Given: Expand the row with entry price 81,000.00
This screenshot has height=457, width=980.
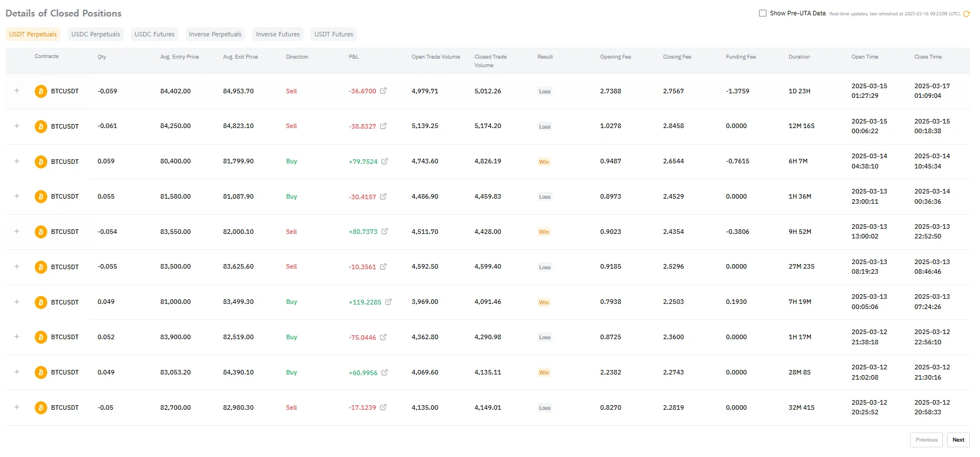Looking at the screenshot, I should click(x=17, y=302).
